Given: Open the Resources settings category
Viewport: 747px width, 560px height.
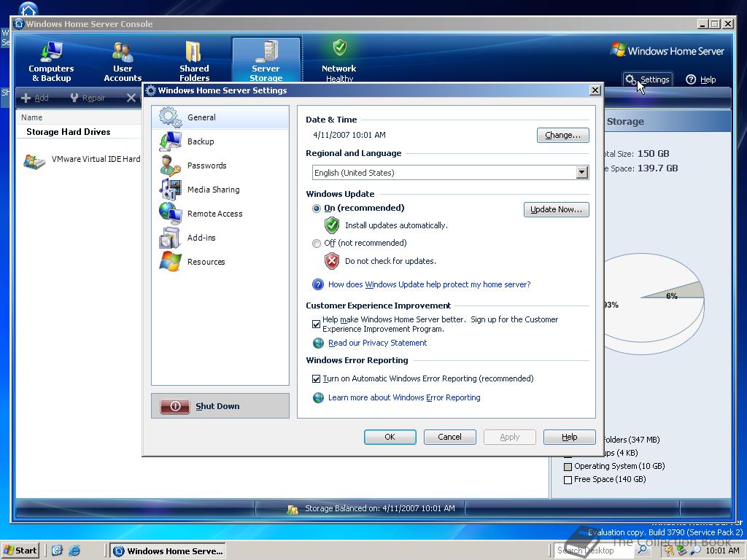Looking at the screenshot, I should coord(220,262).
